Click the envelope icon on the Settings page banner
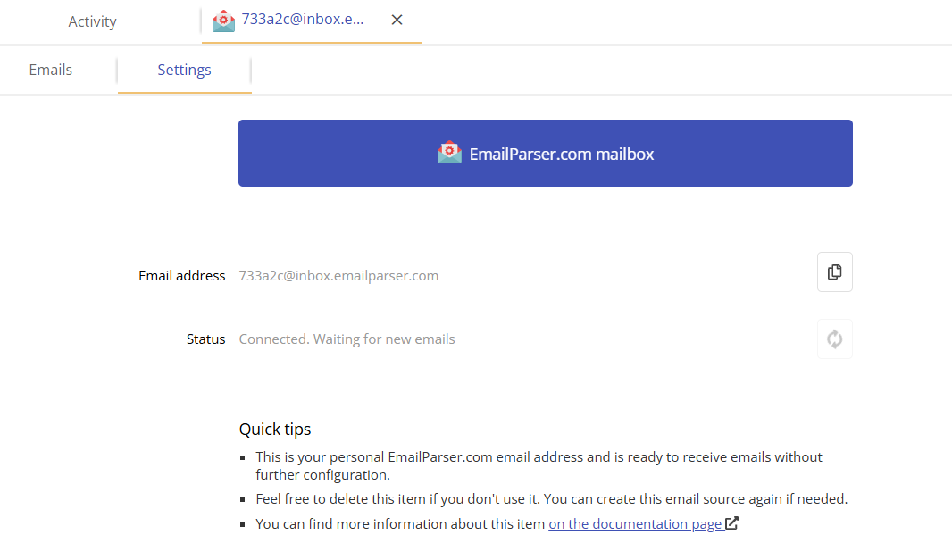Viewport: 952px width, 560px height. [x=449, y=152]
